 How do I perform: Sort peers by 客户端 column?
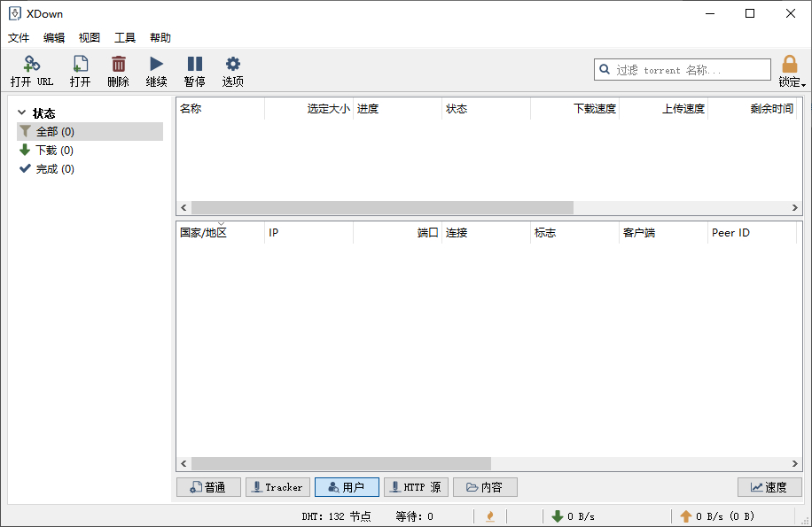click(663, 233)
